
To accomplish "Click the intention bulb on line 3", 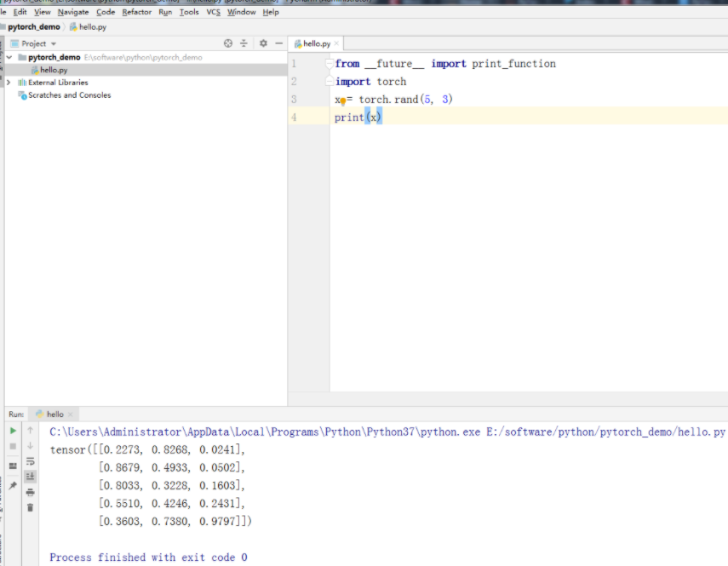I will pos(342,101).
